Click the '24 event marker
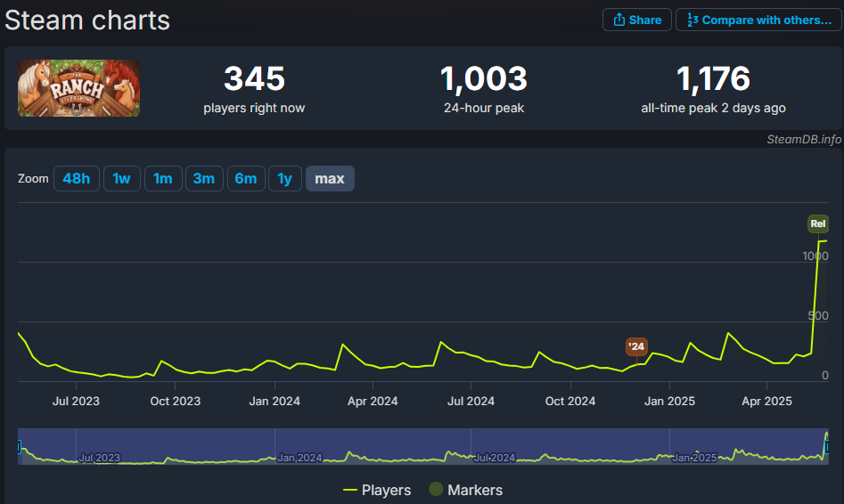 coord(635,346)
